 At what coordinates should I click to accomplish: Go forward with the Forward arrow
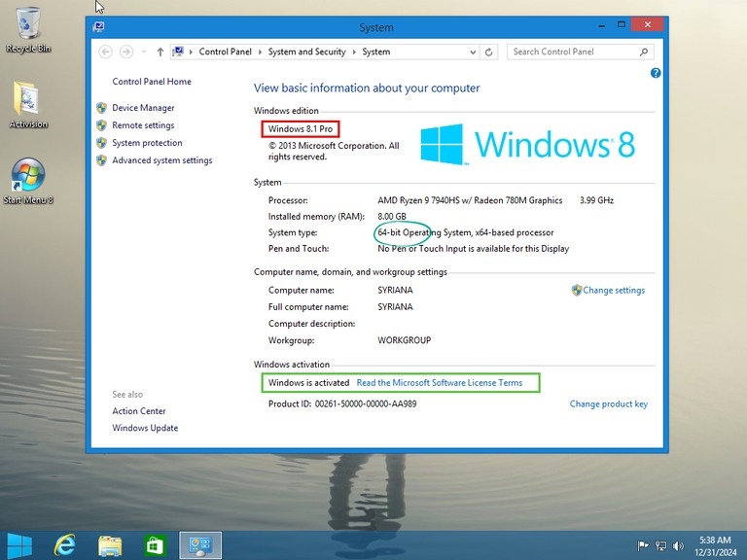point(126,52)
